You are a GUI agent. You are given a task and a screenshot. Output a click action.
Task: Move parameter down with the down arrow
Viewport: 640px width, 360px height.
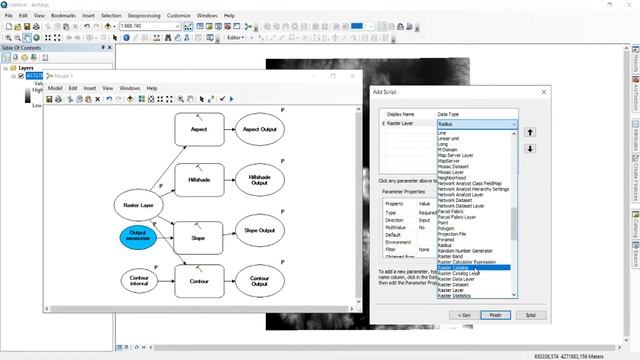(x=530, y=149)
